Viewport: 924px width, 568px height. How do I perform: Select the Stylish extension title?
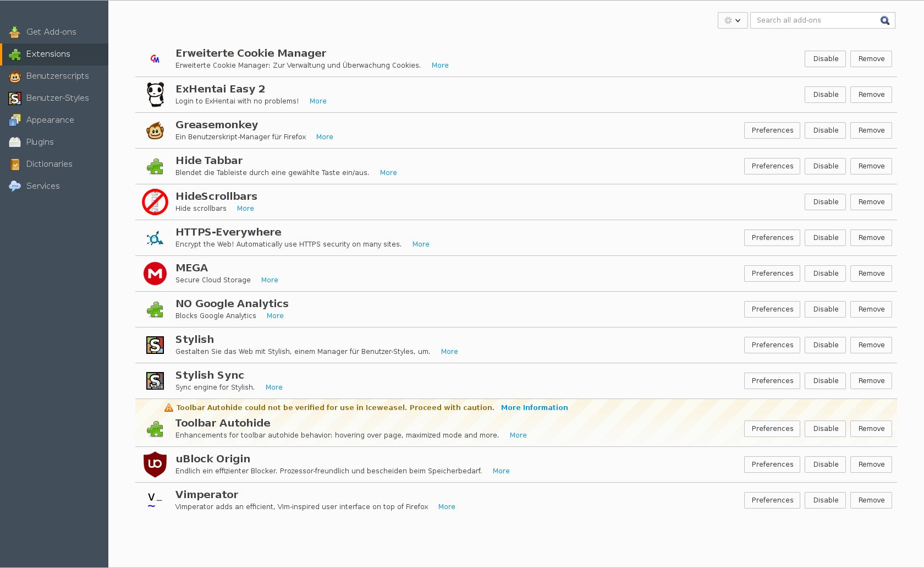point(195,340)
